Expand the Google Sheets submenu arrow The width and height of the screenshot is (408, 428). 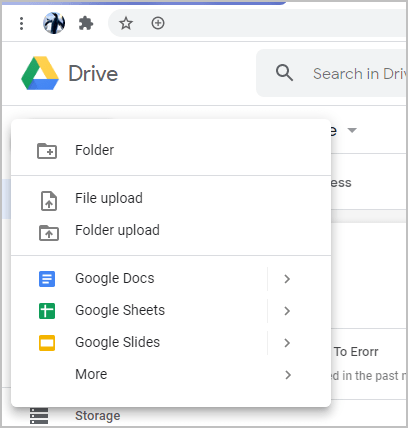pyautogui.click(x=287, y=311)
